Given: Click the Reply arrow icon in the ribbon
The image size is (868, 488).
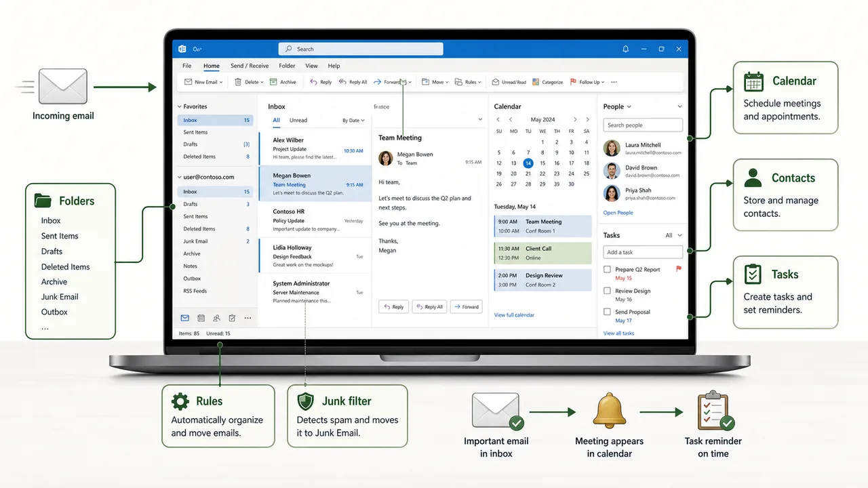Looking at the screenshot, I should click(x=313, y=82).
